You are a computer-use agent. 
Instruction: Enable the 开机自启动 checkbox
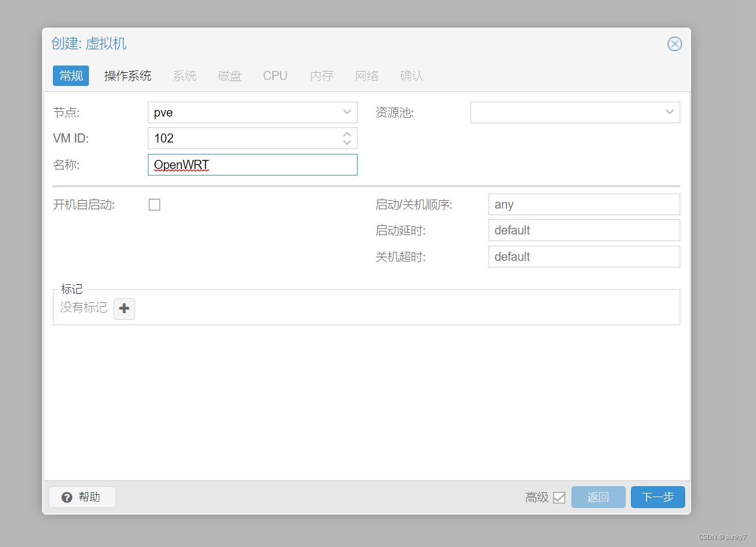click(154, 204)
